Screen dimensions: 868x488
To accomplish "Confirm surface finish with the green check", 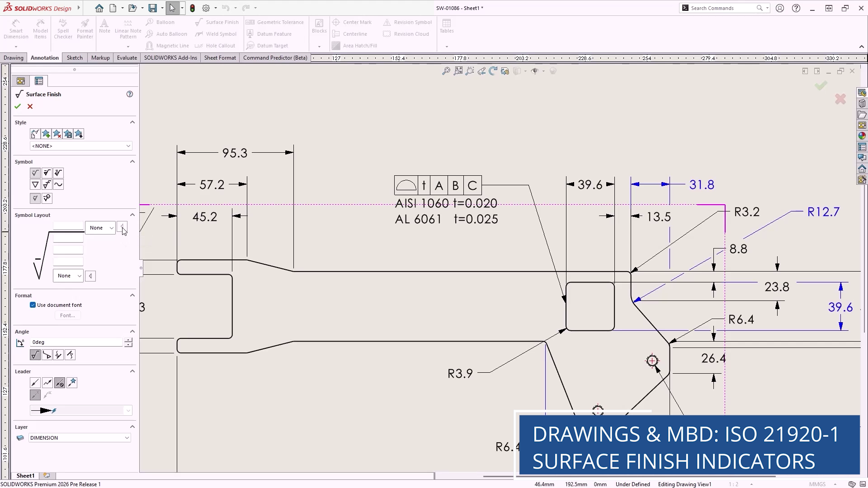I will [18, 107].
